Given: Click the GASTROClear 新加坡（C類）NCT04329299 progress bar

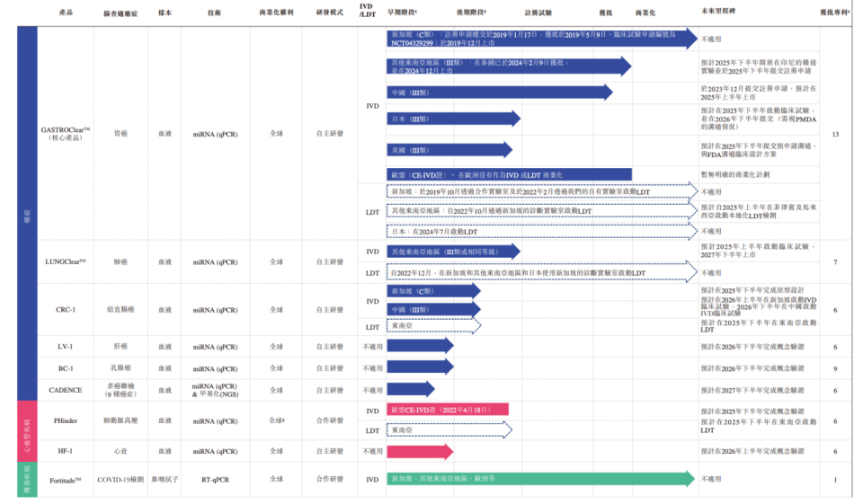Looking at the screenshot, I should [542, 38].
